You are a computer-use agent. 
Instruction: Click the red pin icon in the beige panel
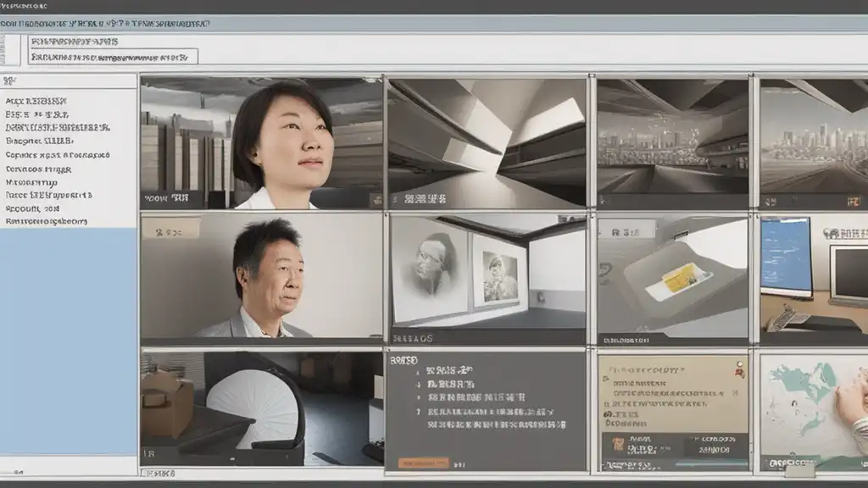[x=739, y=370]
